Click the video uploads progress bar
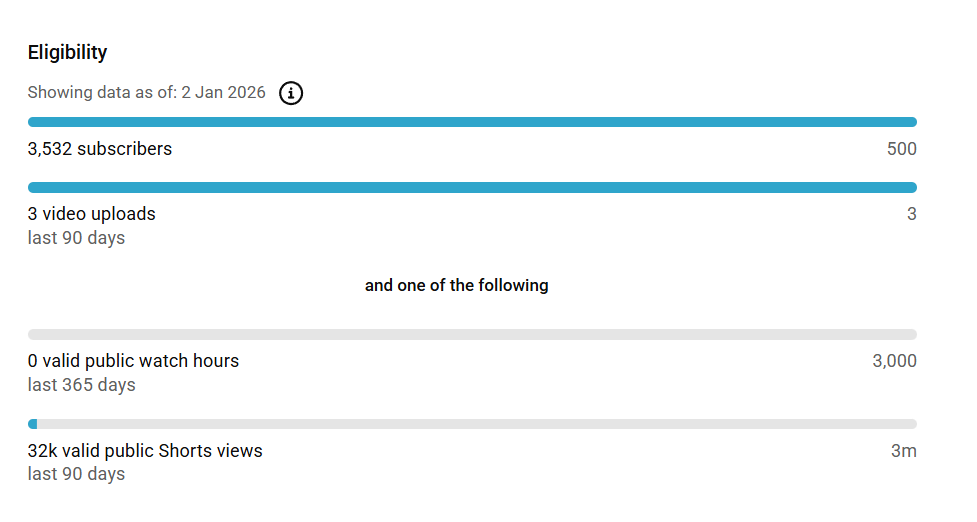This screenshot has width=977, height=522. [472, 187]
